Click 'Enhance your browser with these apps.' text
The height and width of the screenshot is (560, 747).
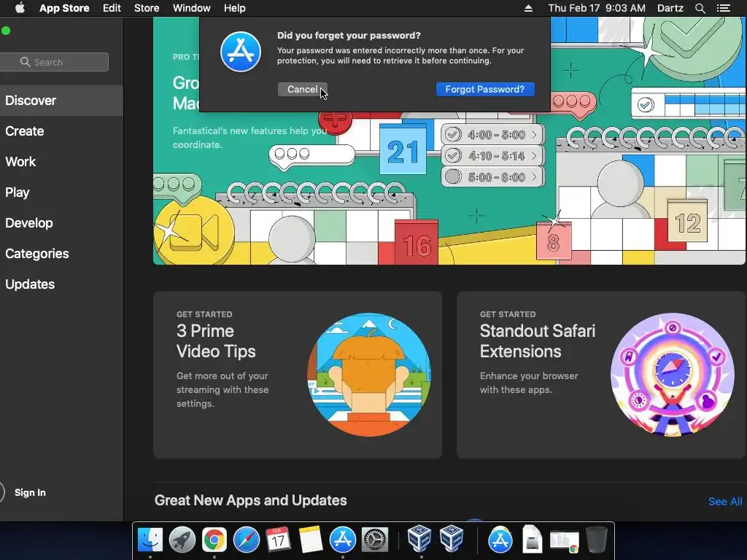[529, 383]
